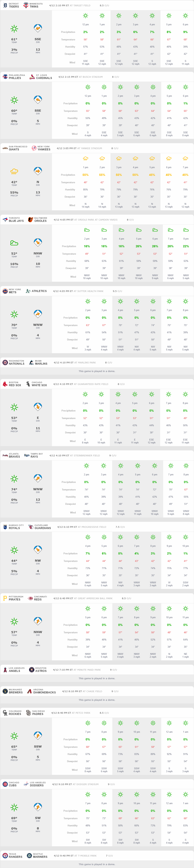Select the "AT PETCO PARK" venue text
Image resolution: width=194 pixels, height=868 pixels.
click(x=81, y=713)
